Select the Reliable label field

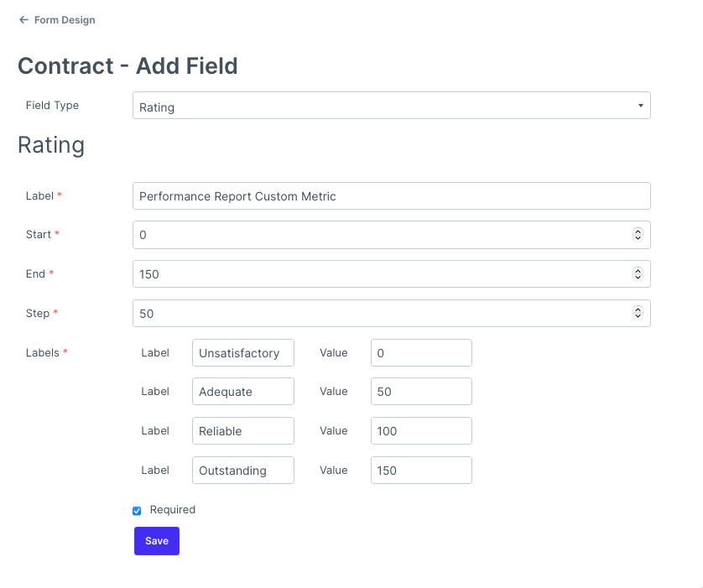[242, 430]
